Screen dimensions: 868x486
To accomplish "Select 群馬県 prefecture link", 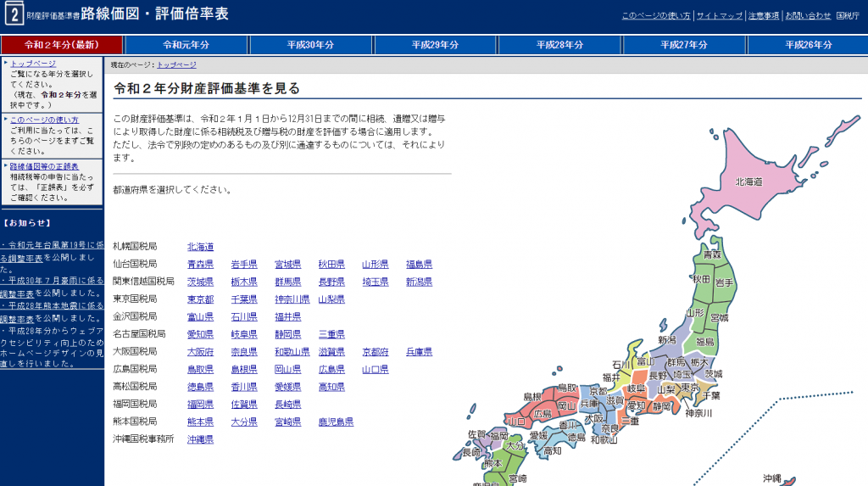I will coord(288,282).
